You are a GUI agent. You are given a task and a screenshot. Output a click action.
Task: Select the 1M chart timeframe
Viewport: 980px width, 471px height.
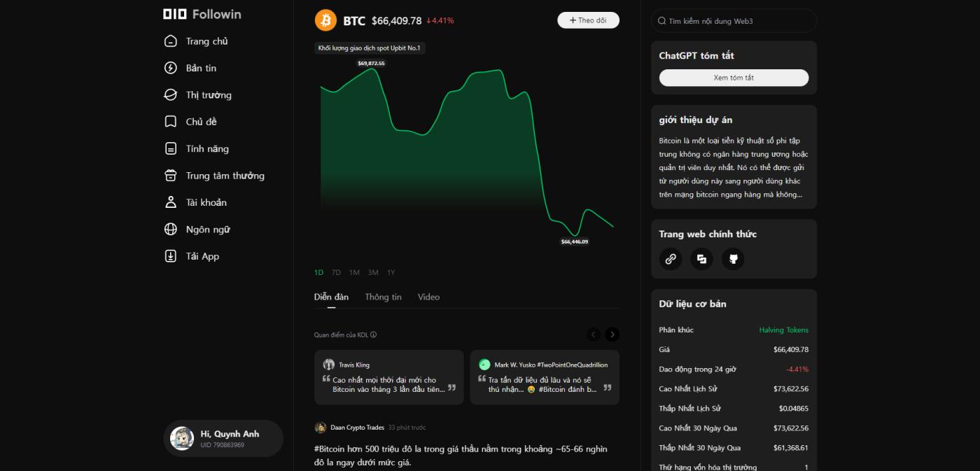pyautogui.click(x=354, y=272)
